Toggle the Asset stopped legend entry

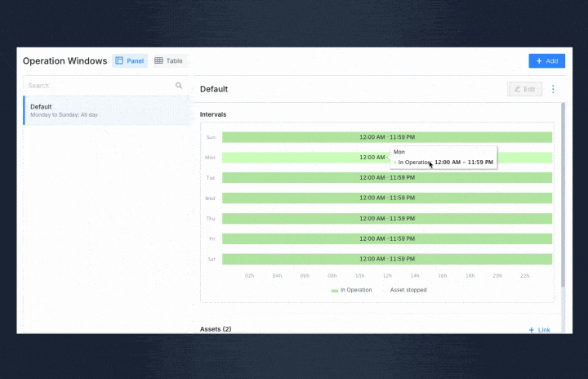pos(405,290)
